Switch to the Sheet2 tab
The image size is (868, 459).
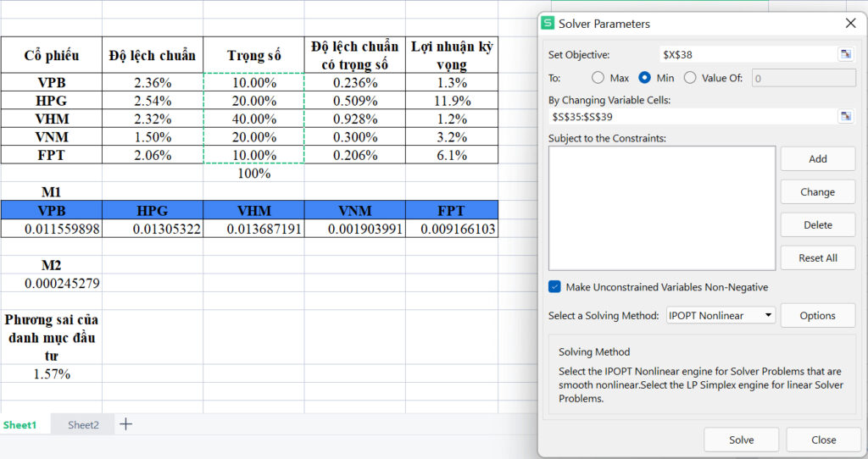tap(83, 425)
